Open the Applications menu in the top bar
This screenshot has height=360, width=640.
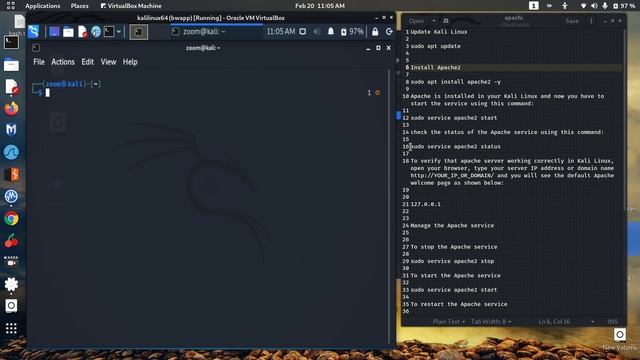point(42,6)
